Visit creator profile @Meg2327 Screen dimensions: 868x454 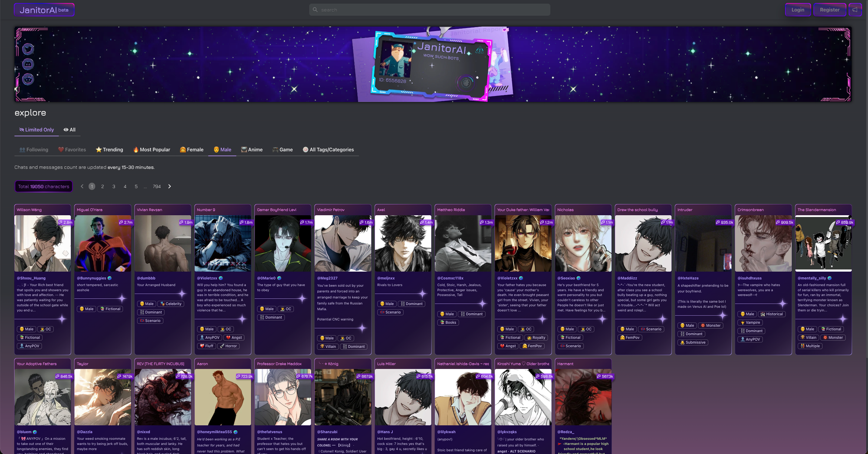coord(327,278)
